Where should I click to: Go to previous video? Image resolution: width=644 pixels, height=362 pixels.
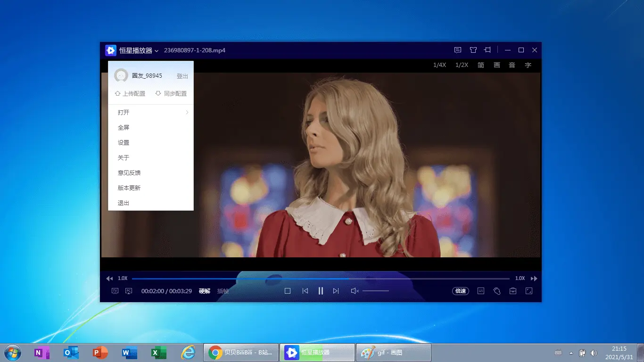coord(305,291)
